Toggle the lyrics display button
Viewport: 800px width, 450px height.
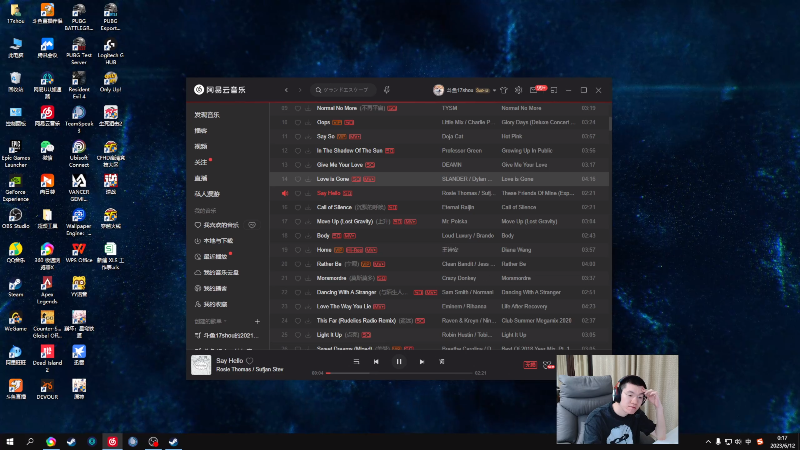point(442,362)
